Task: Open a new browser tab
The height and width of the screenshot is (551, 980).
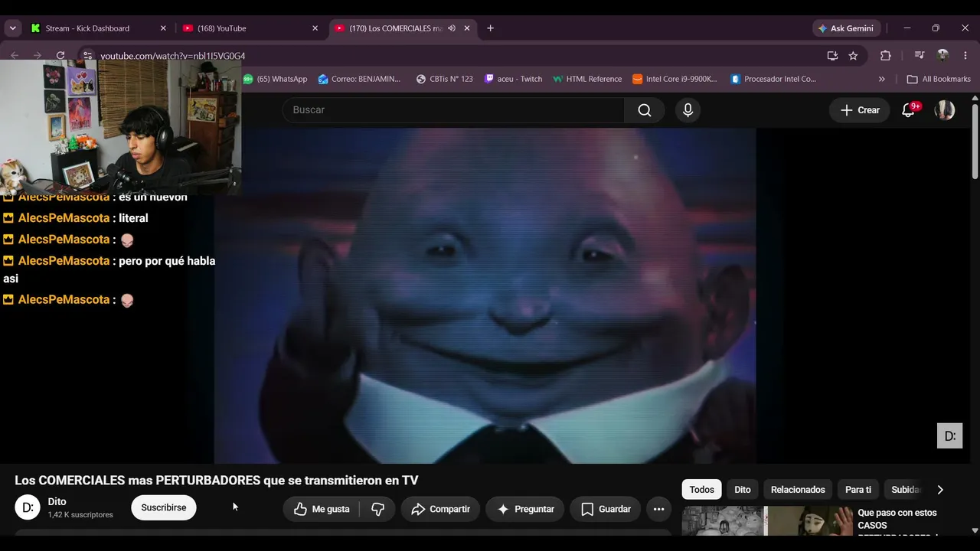Action: pos(490,28)
